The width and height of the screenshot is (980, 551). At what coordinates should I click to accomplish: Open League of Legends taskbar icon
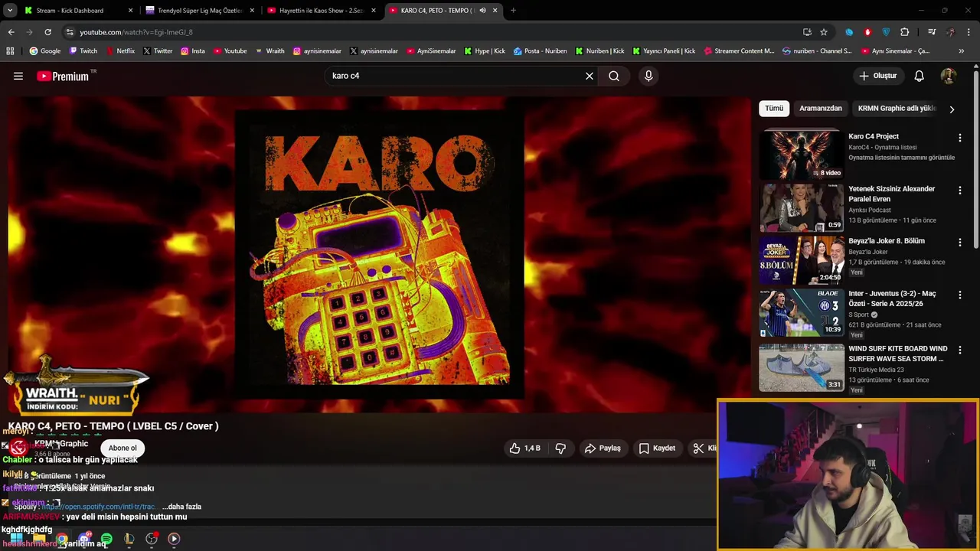tap(129, 539)
